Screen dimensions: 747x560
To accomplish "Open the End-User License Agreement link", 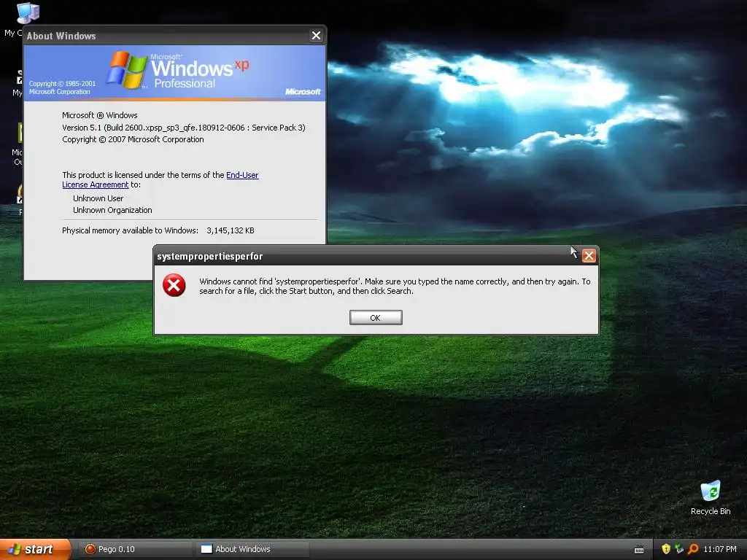I will click(x=160, y=179).
